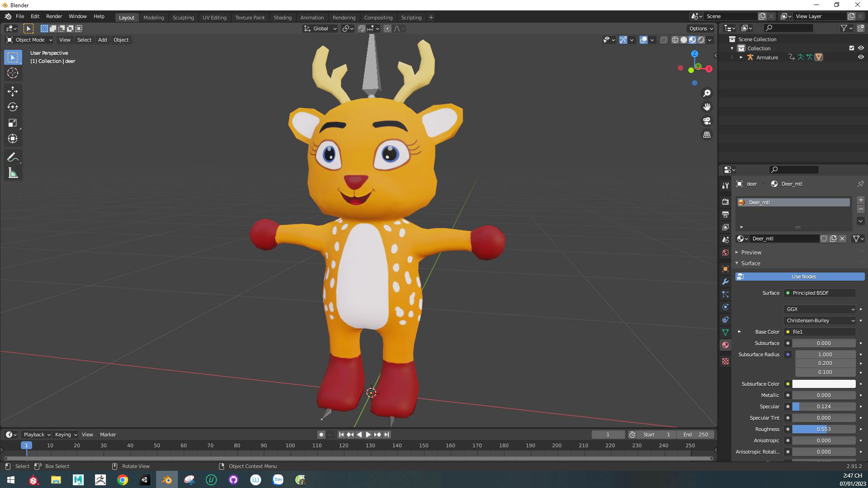Screen dimensions: 868x488
Task: Open the Add menu in viewport
Action: point(102,40)
